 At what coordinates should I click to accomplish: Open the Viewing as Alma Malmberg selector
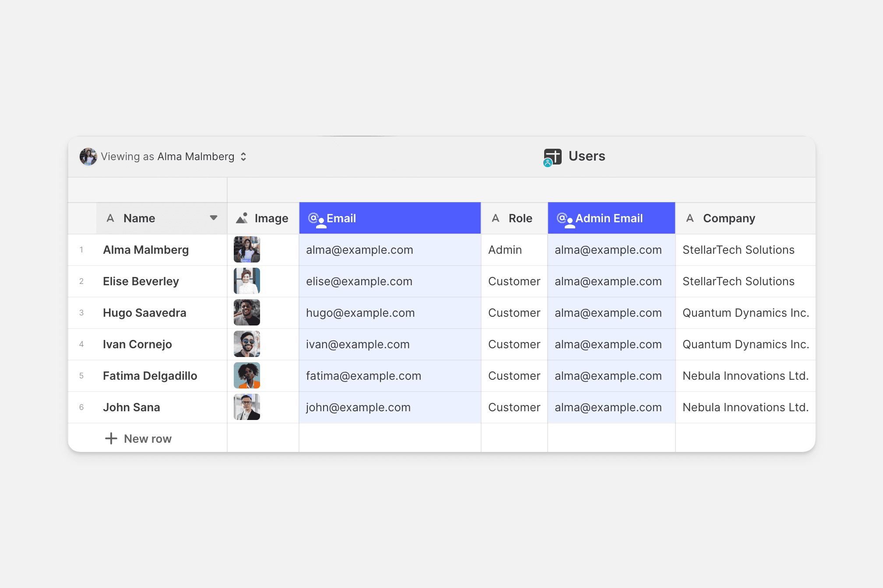click(168, 157)
